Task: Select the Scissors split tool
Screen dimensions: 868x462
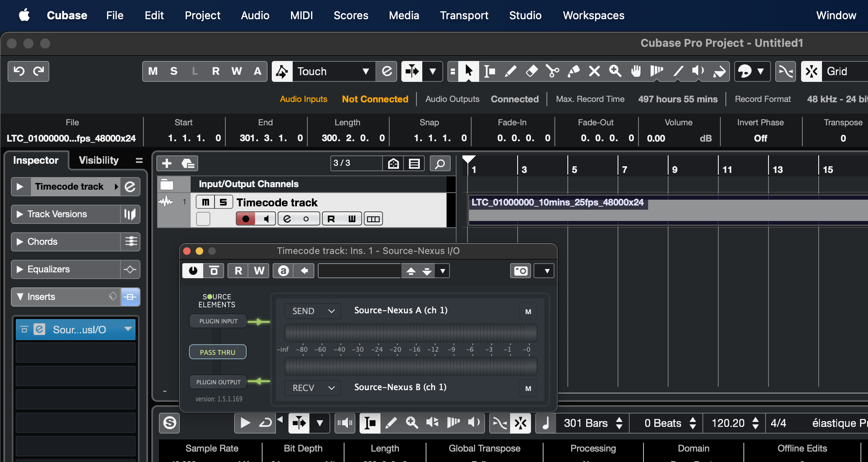Action: (x=552, y=71)
